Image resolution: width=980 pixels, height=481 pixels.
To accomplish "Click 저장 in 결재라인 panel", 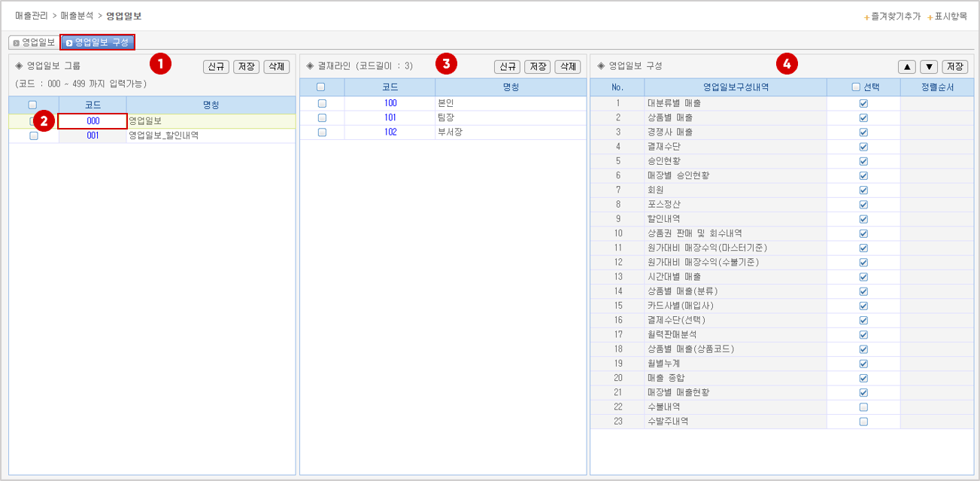I will point(537,67).
